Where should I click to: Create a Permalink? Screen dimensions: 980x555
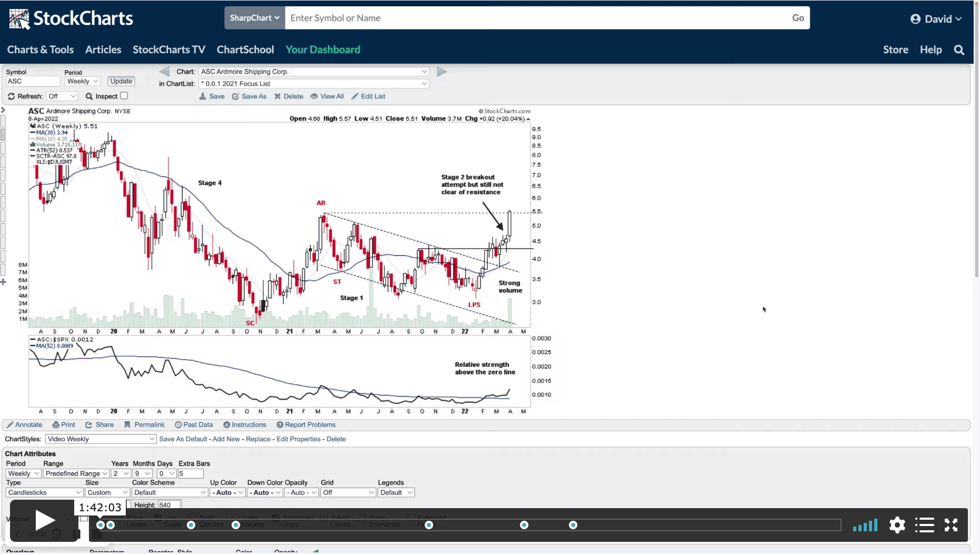pyautogui.click(x=144, y=425)
